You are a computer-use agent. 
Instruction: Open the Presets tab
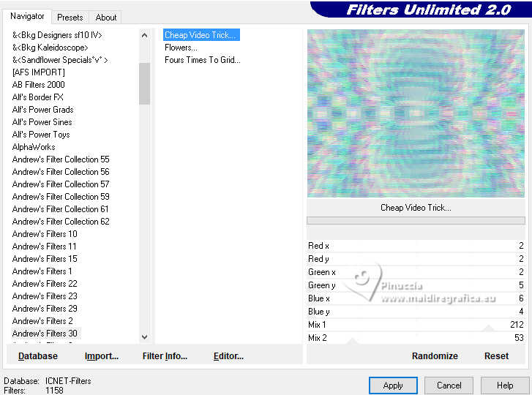pyautogui.click(x=70, y=18)
